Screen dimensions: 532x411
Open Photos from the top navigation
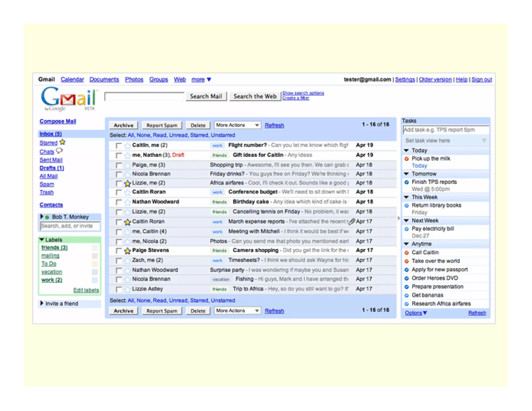point(134,79)
